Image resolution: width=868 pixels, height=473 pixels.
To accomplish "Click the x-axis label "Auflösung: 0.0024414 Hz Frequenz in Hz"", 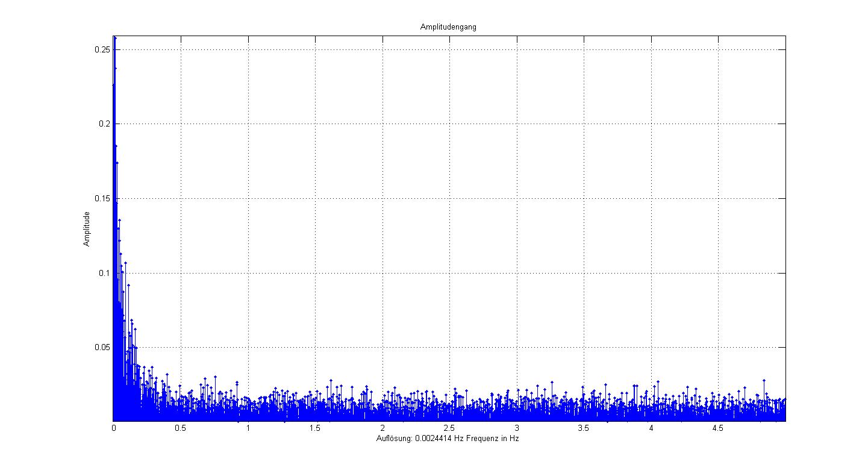I will [448, 439].
